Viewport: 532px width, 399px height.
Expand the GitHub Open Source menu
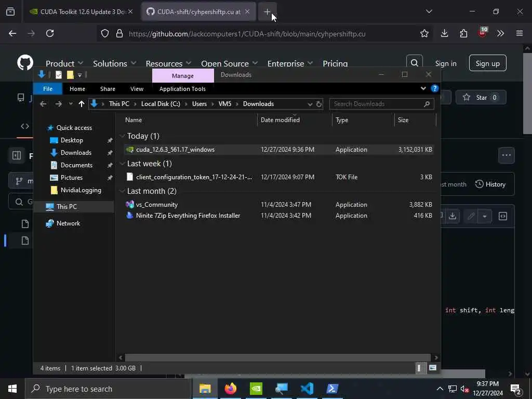point(229,63)
